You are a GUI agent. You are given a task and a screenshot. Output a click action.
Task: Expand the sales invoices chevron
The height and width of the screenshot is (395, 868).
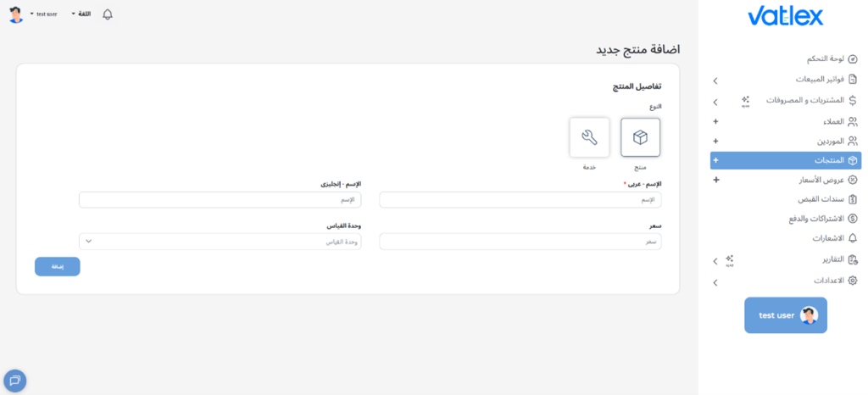coord(715,81)
